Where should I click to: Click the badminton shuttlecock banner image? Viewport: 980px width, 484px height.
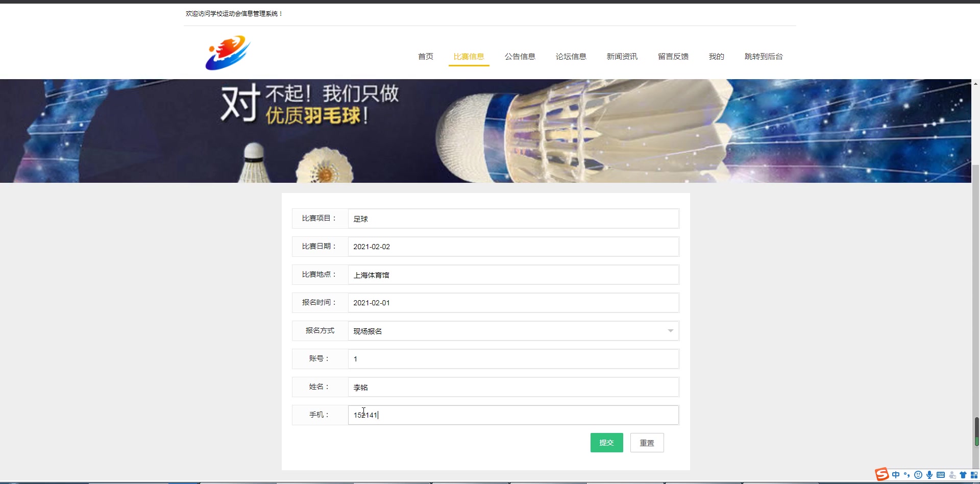[485, 131]
